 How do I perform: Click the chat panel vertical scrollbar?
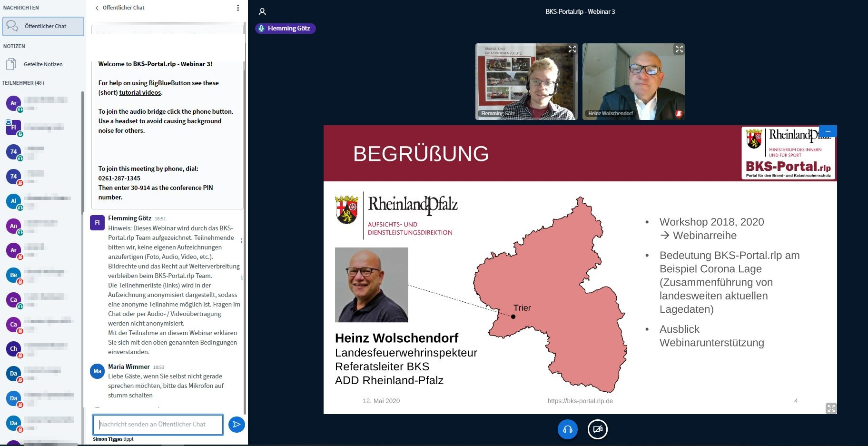[245, 214]
